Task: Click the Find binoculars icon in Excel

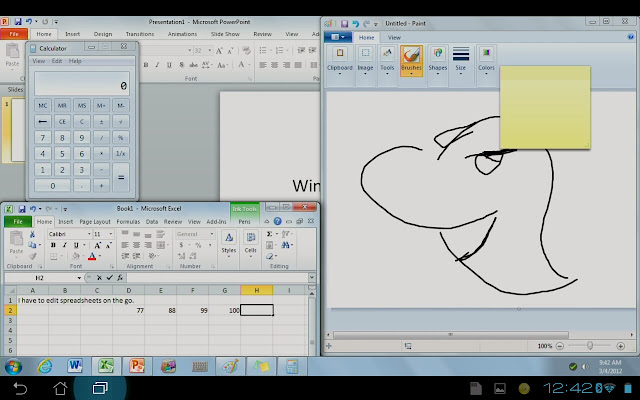Action: pyautogui.click(x=285, y=245)
